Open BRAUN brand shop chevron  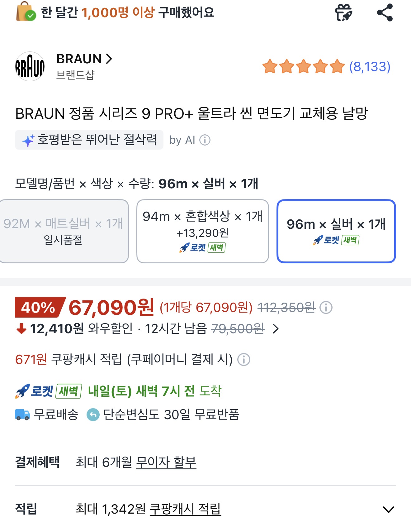point(109,59)
